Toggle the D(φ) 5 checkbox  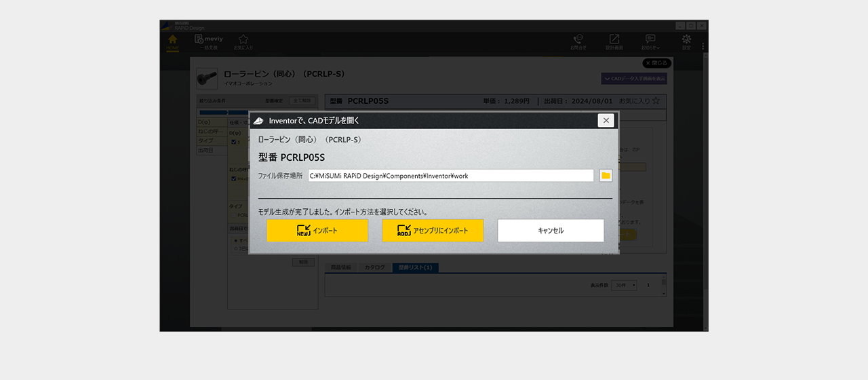[233, 142]
